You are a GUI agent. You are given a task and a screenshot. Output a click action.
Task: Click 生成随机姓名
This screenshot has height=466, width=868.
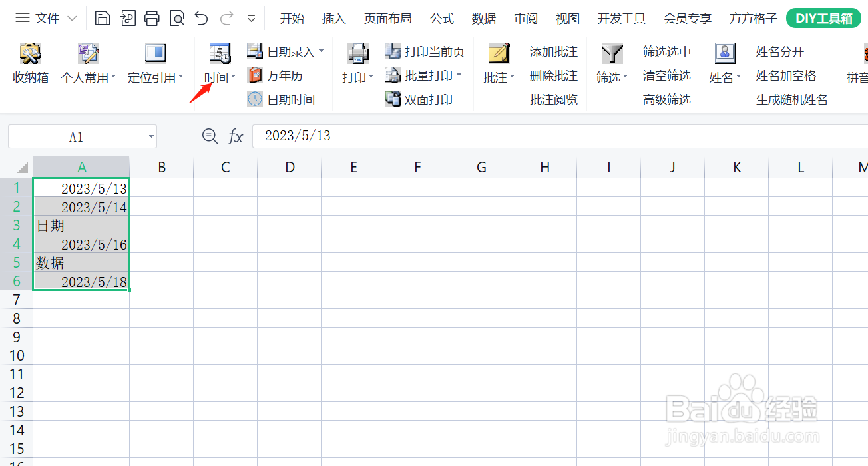click(x=792, y=99)
